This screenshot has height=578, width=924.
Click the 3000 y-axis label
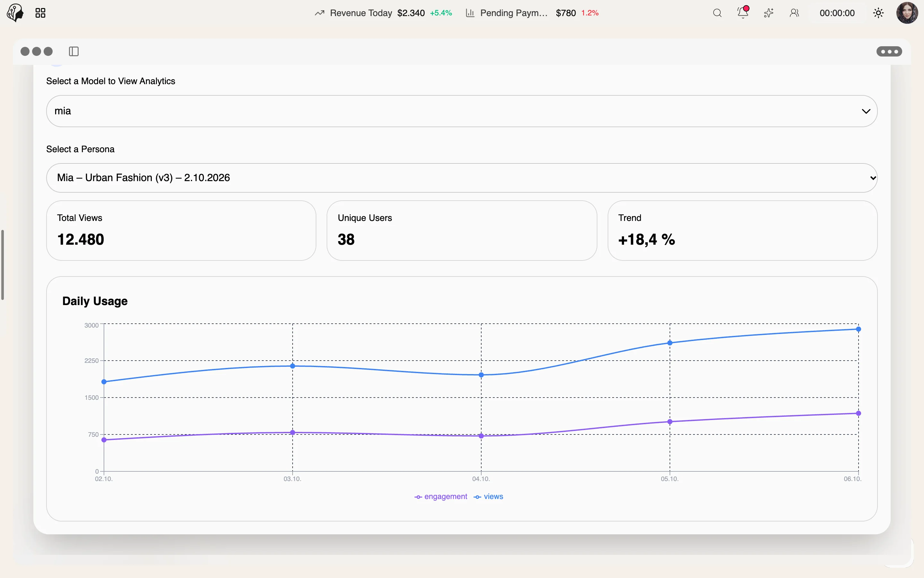91,325
